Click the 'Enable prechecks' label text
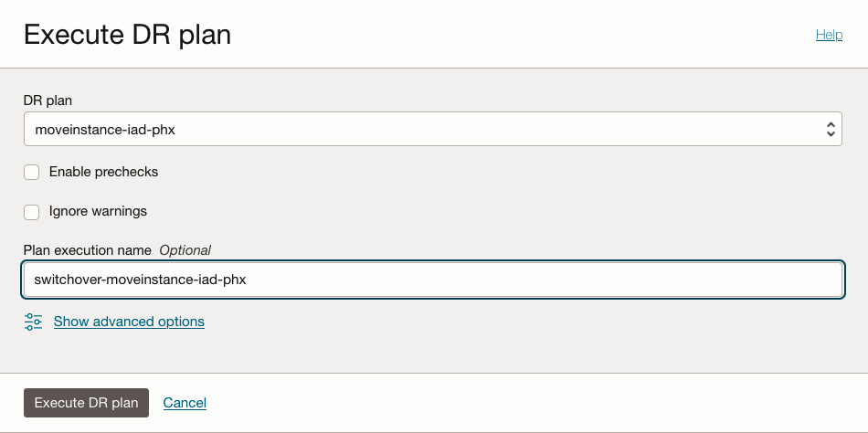This screenshot has width=868, height=433. pos(103,172)
